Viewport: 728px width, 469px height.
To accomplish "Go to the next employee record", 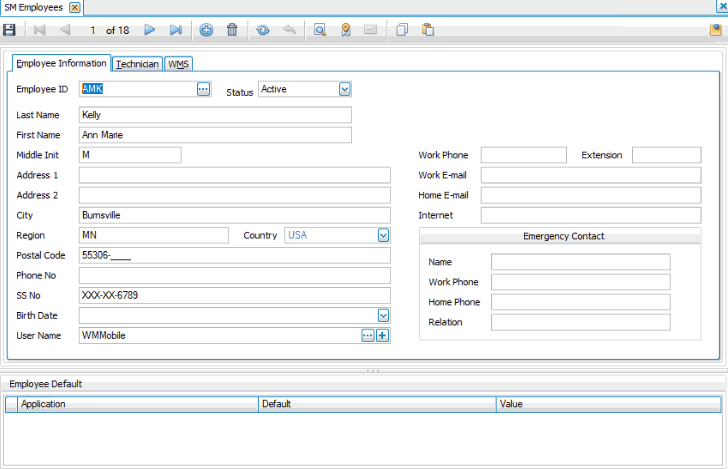I will point(150,30).
